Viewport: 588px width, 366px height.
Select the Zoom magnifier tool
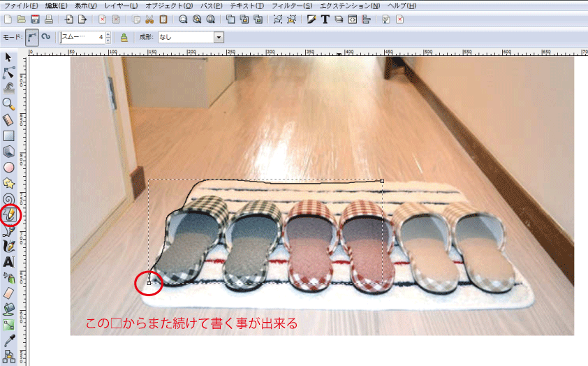click(8, 104)
